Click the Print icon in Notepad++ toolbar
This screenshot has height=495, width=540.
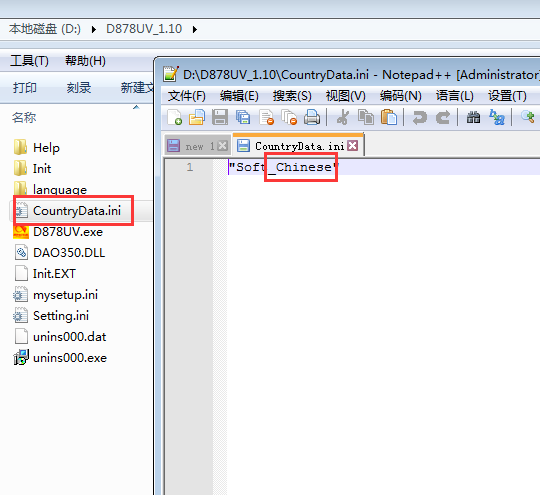312,117
